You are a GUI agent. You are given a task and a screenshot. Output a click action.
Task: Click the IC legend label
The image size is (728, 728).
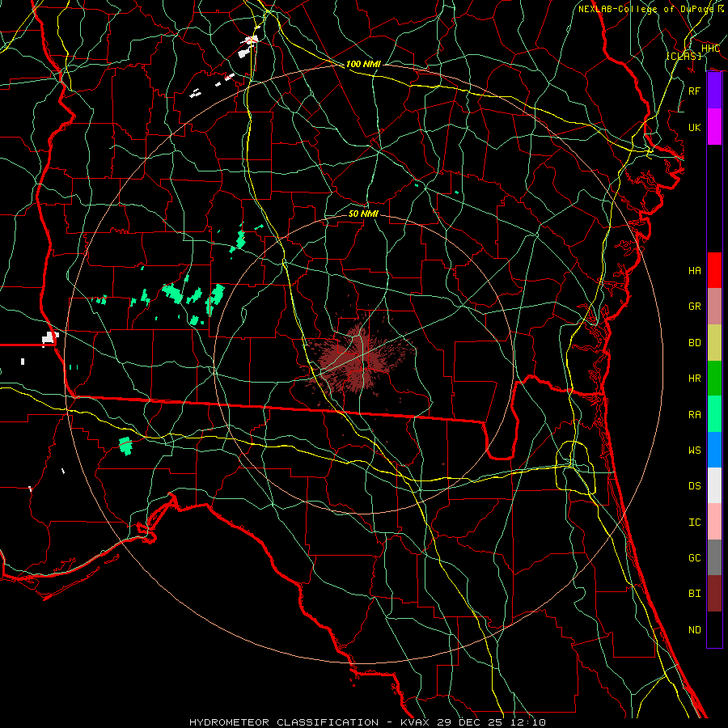tap(695, 523)
